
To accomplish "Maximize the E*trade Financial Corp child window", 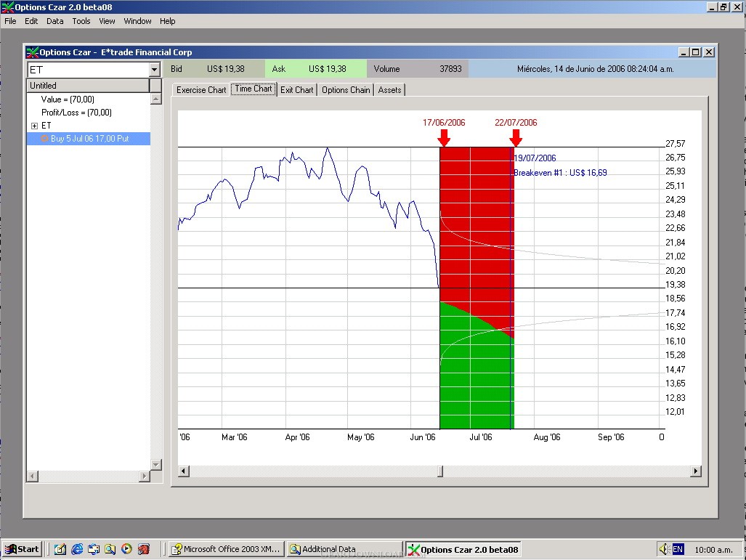I will point(696,52).
